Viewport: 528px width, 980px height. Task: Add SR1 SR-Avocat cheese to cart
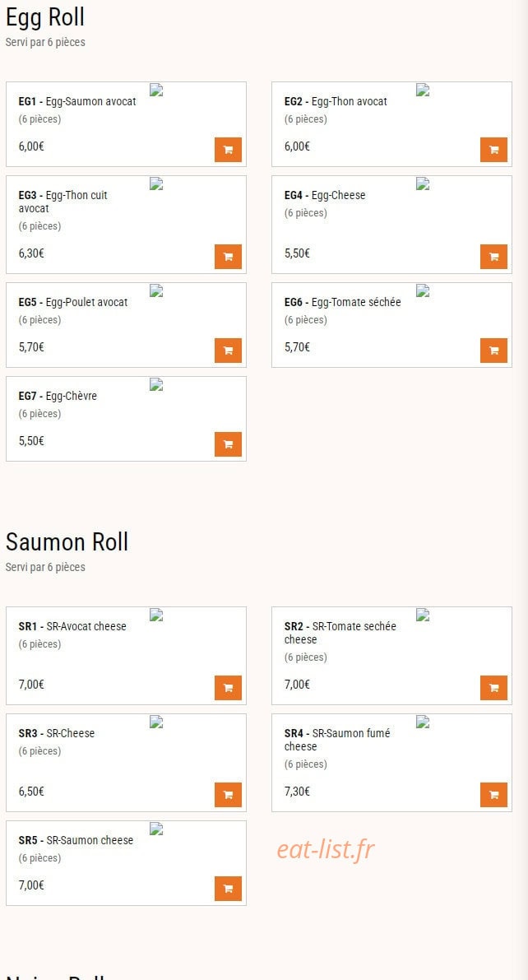[x=228, y=688]
